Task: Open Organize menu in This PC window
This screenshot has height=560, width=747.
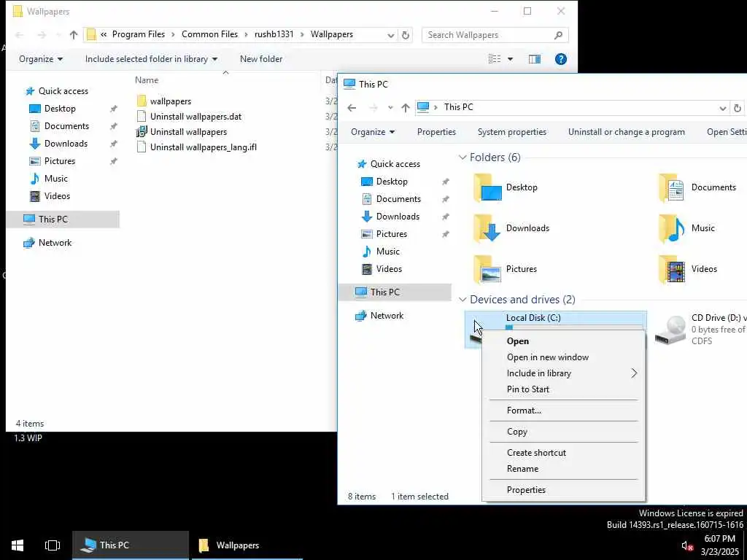Action: point(373,132)
